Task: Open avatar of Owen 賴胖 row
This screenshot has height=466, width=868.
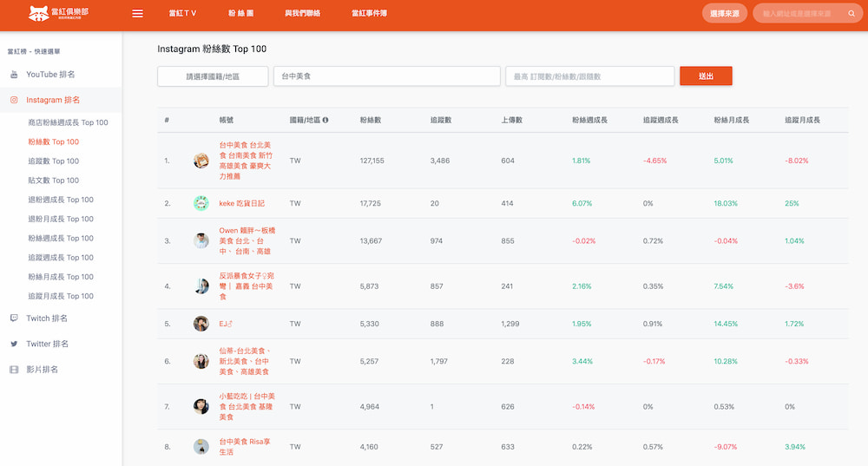Action: (201, 240)
